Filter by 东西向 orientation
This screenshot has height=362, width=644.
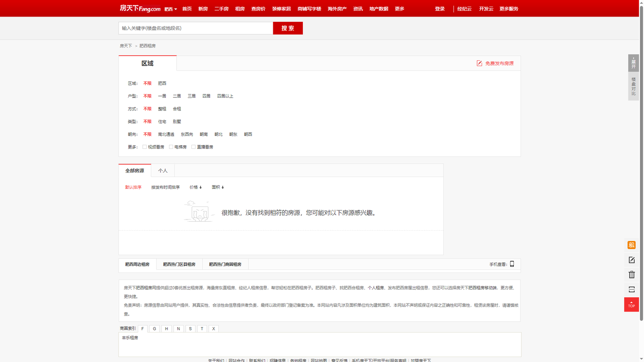click(x=187, y=135)
